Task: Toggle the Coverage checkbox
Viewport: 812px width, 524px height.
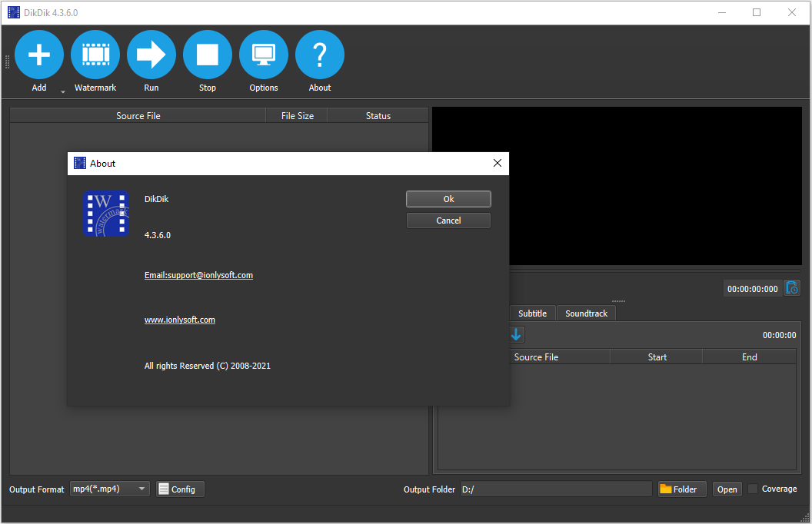Action: (753, 489)
